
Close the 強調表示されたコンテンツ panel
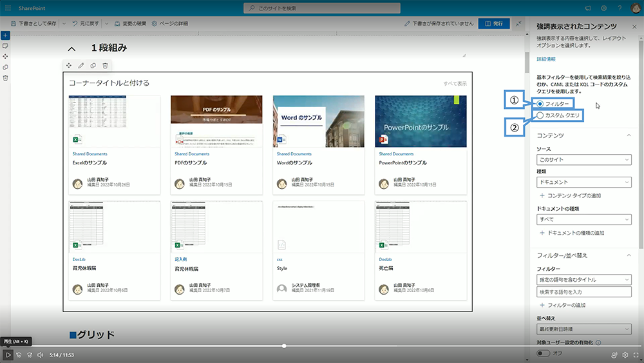tap(634, 26)
